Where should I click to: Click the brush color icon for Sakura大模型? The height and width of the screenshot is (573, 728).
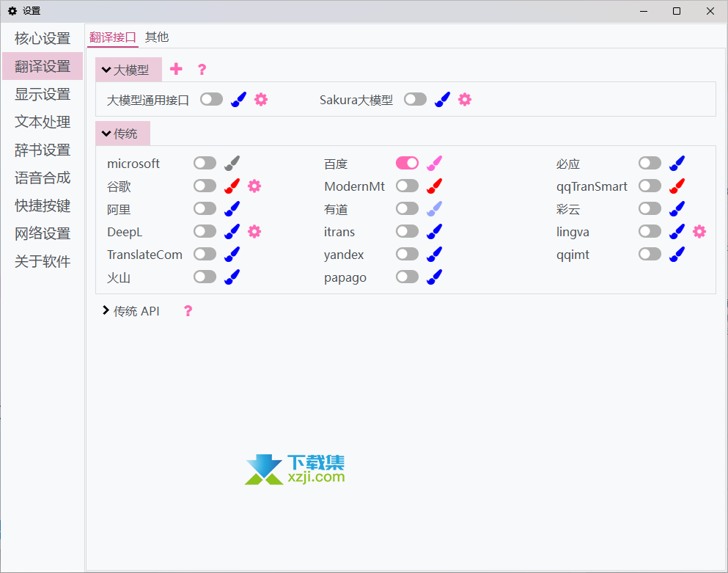(443, 100)
